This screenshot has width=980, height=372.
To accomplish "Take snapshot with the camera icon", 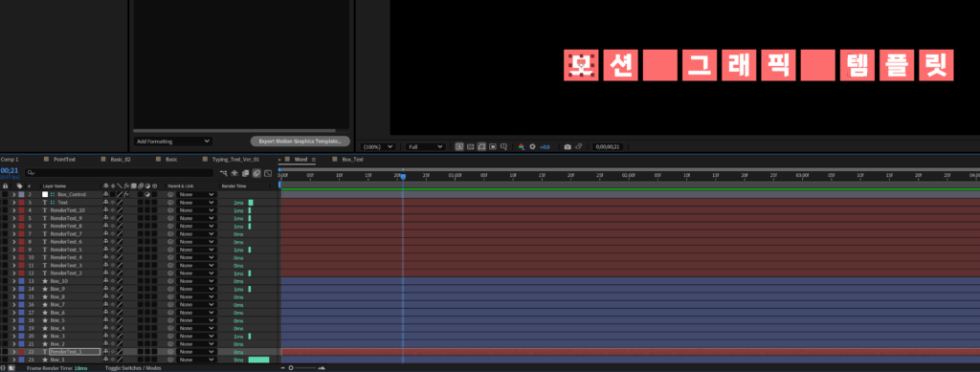I will click(x=568, y=146).
